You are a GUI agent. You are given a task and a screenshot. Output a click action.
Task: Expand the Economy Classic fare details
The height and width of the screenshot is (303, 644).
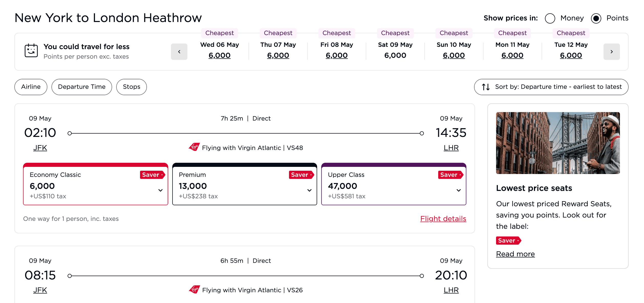pos(160,190)
